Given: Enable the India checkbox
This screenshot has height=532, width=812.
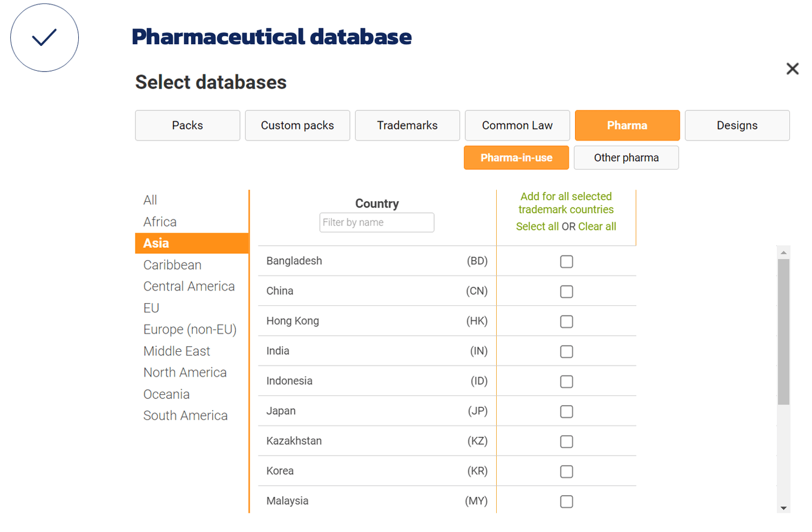Looking at the screenshot, I should click(x=566, y=351).
